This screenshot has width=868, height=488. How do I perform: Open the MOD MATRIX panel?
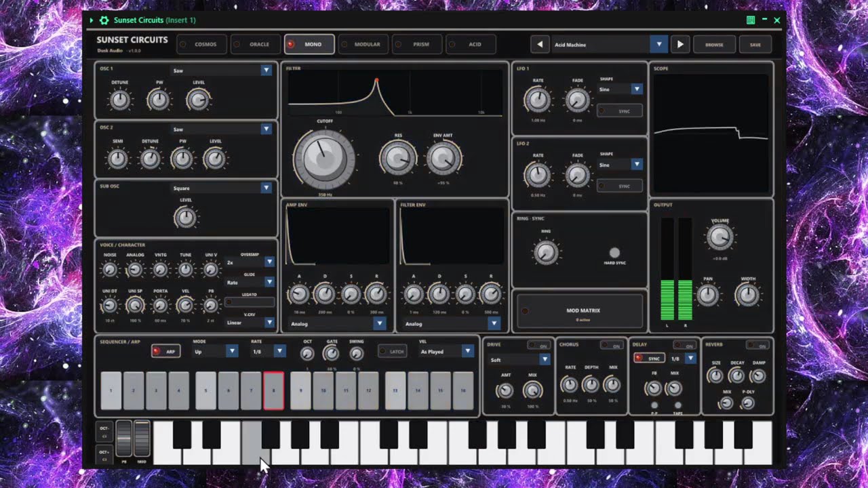[580, 311]
